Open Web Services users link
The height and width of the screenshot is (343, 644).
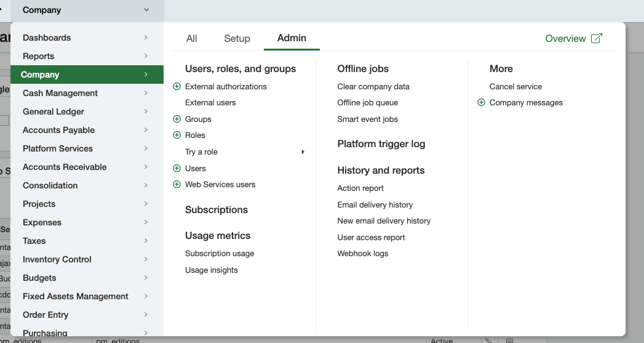click(220, 184)
